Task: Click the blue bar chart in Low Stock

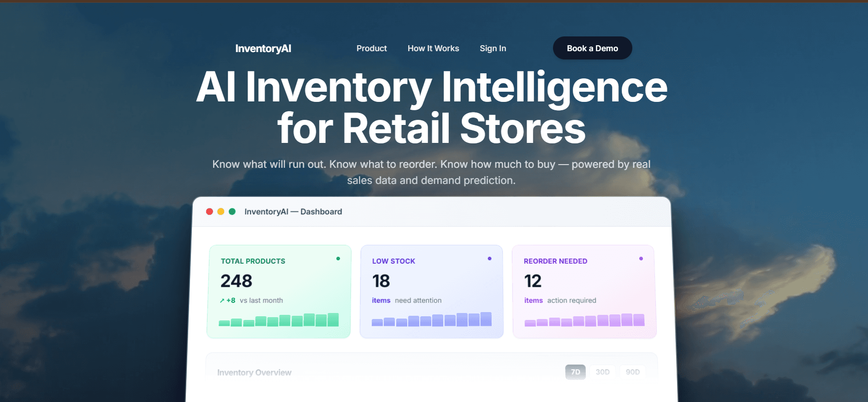Action: [432, 319]
